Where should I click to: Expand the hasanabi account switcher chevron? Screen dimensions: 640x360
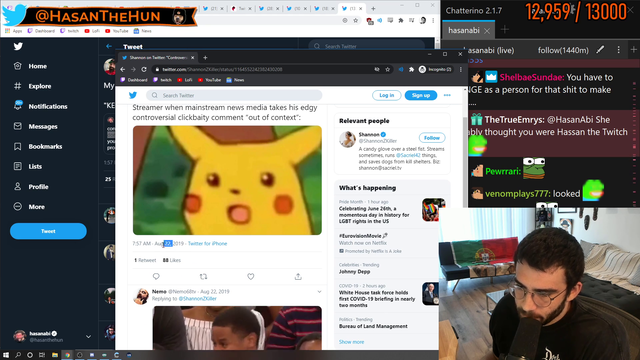coord(88,337)
